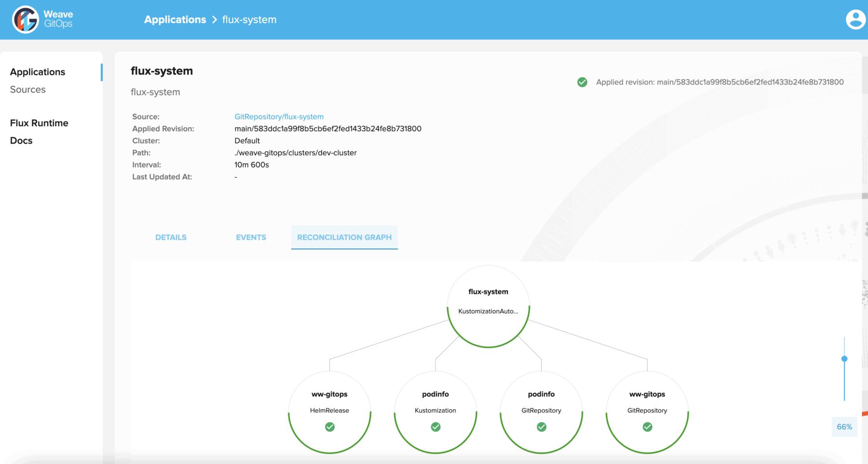
Task: Switch to the Details tab
Action: [x=171, y=237]
